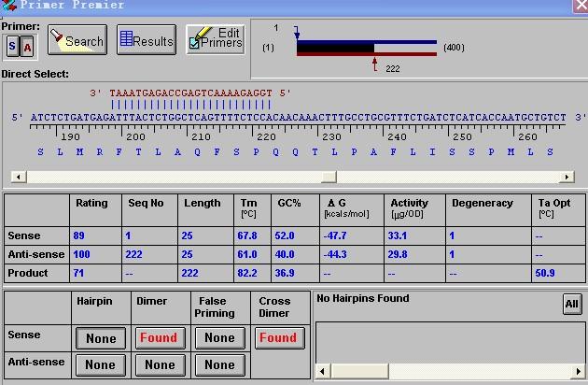Click the template sequence line
This screenshot has width=588, height=385.
pyautogui.click(x=299, y=118)
